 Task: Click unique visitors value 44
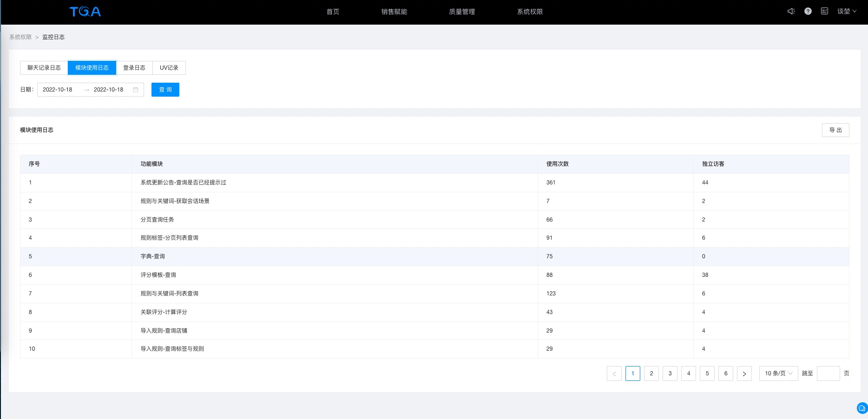click(705, 183)
